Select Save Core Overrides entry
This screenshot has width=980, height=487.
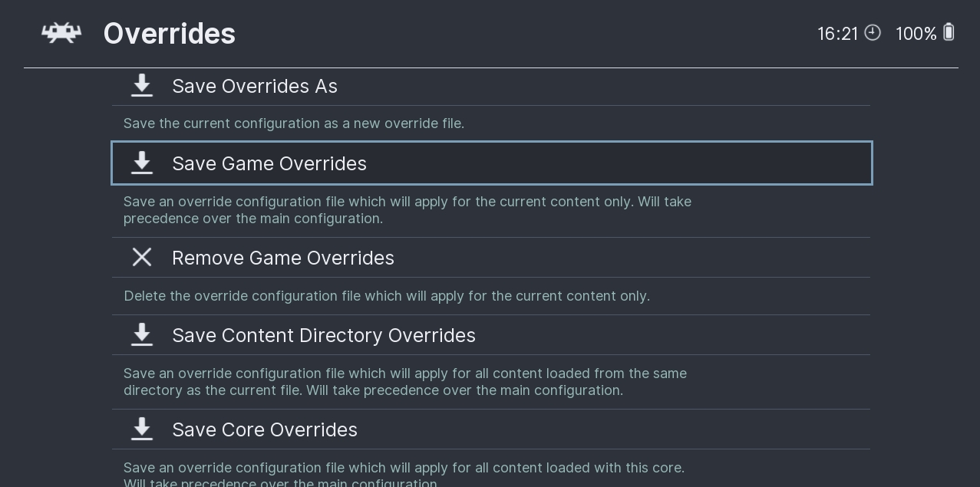265,429
